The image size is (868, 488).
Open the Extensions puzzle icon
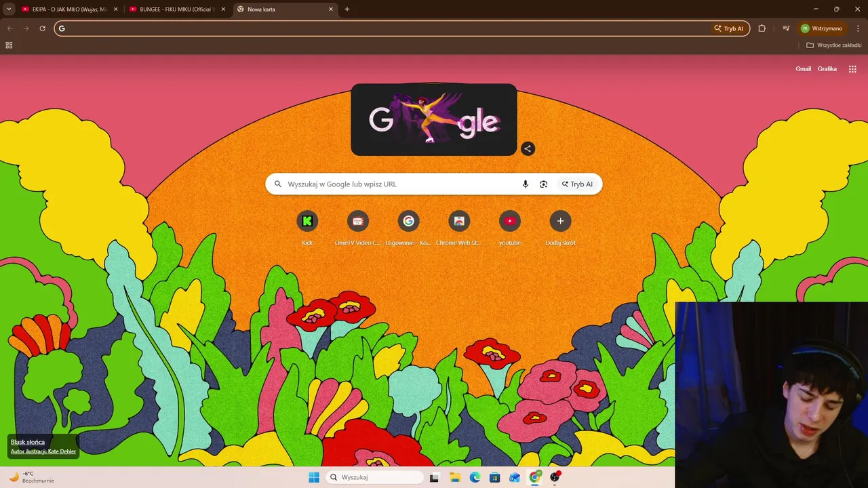(x=762, y=28)
